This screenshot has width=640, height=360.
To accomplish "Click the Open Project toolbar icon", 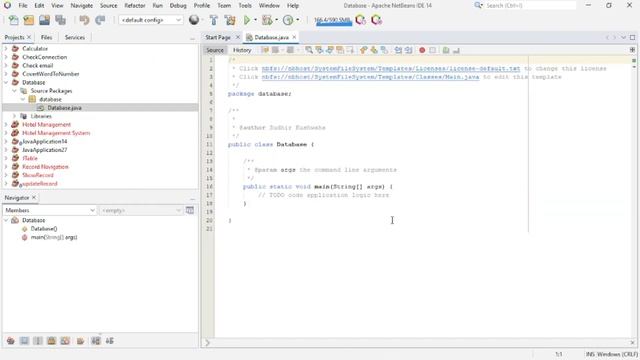I will pyautogui.click(x=44, y=20).
